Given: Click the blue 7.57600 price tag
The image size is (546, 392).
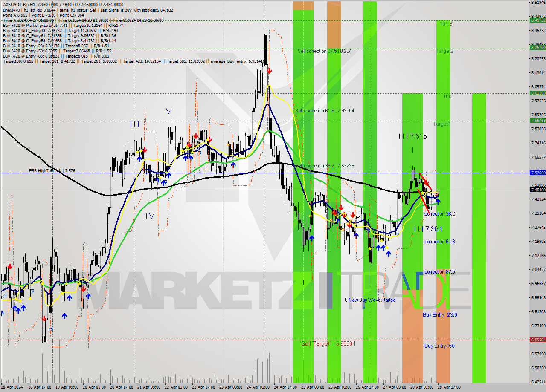Looking at the screenshot, I should (x=538, y=173).
